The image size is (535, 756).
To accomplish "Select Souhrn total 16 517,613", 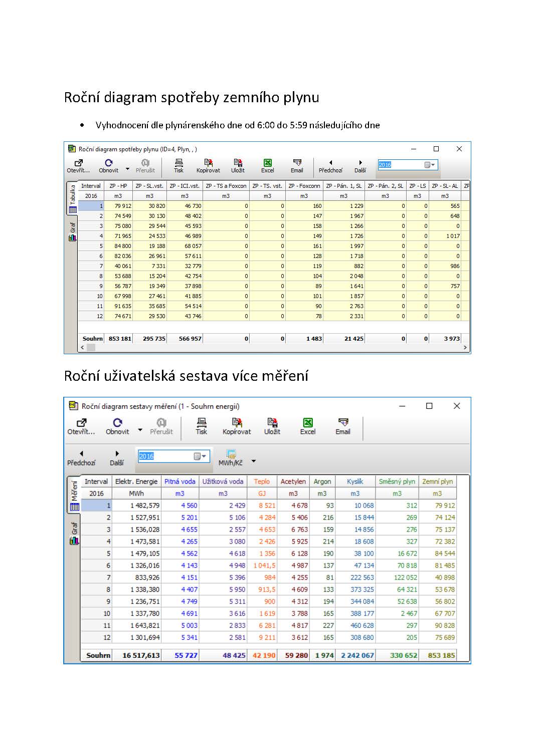I will pos(136,655).
